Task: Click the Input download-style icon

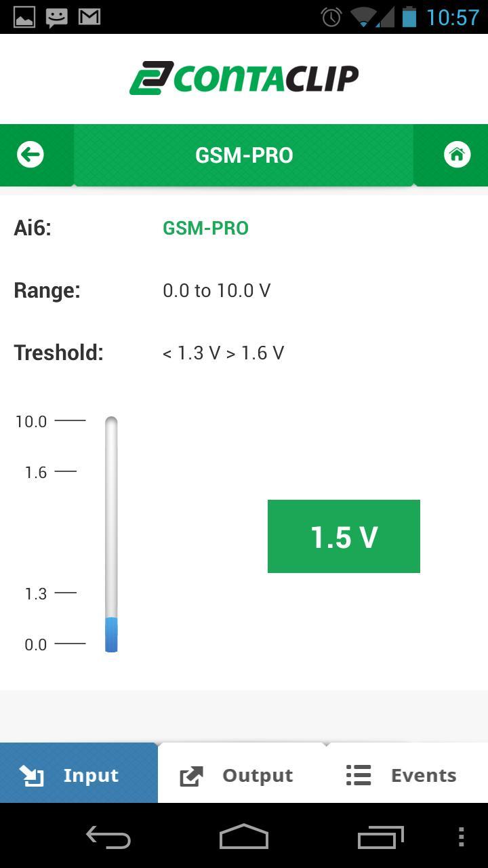Action: tap(32, 774)
